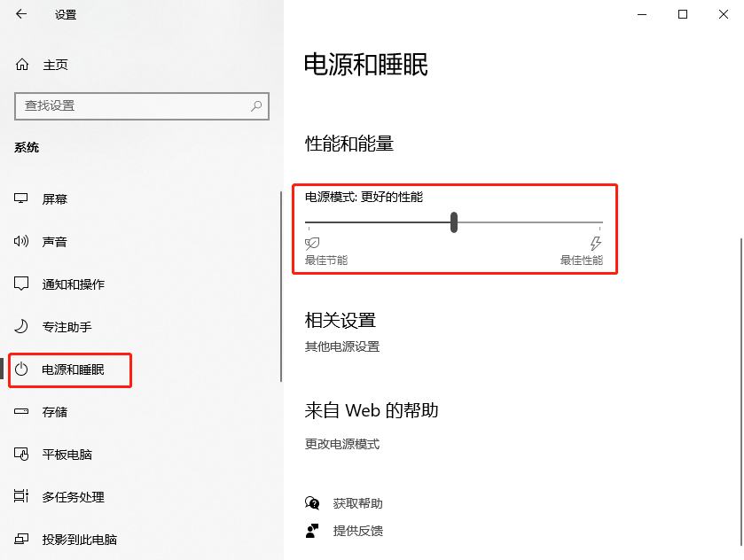Click the 最佳性能 lightning bolt icon
The height and width of the screenshot is (560, 744).
coord(594,245)
